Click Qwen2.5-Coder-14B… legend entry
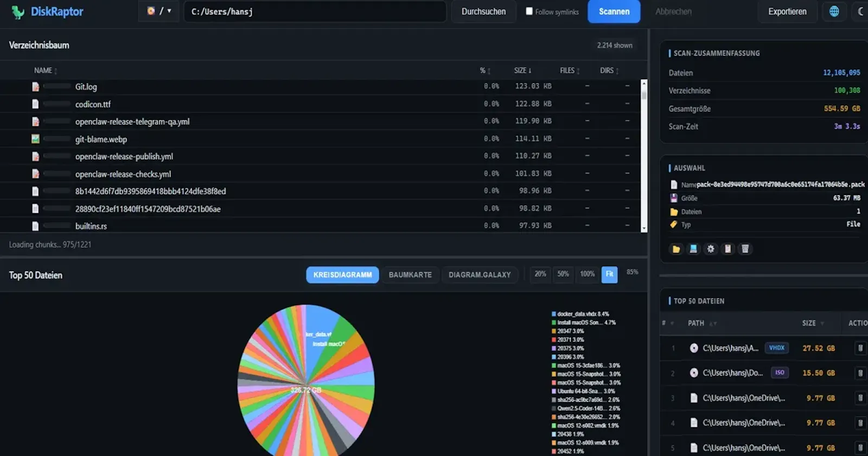Screen dimensions: 868x456 point(586,408)
